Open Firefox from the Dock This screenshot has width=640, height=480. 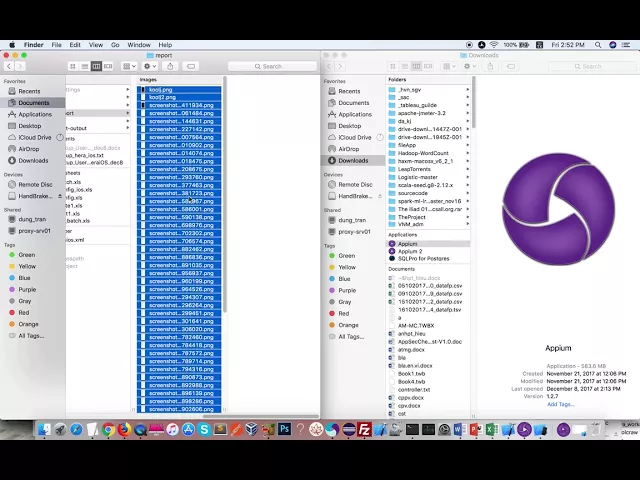(124, 429)
